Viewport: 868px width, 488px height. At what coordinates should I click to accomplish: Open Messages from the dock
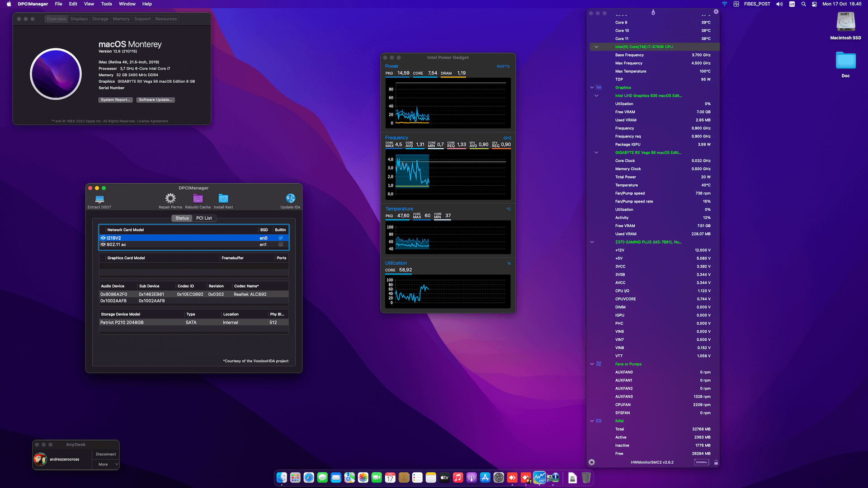tap(322, 478)
